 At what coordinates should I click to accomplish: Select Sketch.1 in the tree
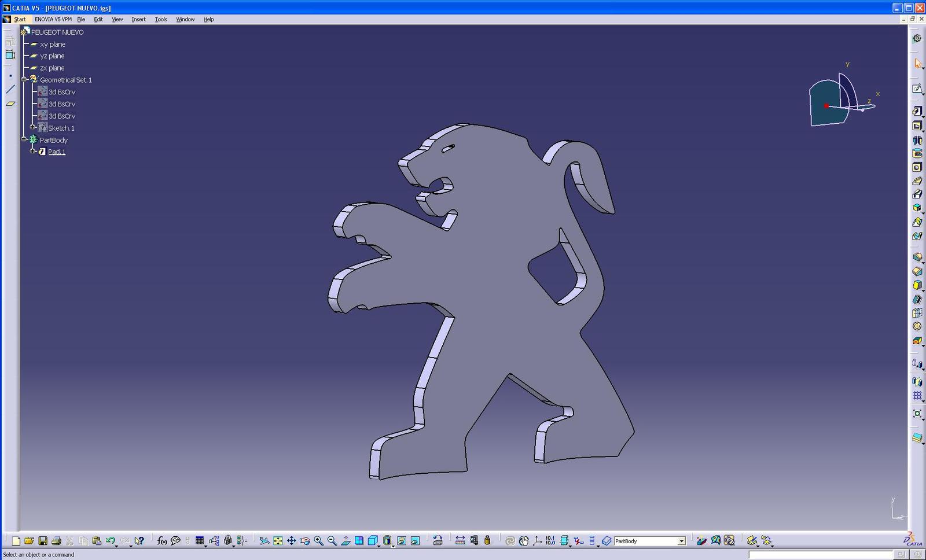tap(61, 128)
